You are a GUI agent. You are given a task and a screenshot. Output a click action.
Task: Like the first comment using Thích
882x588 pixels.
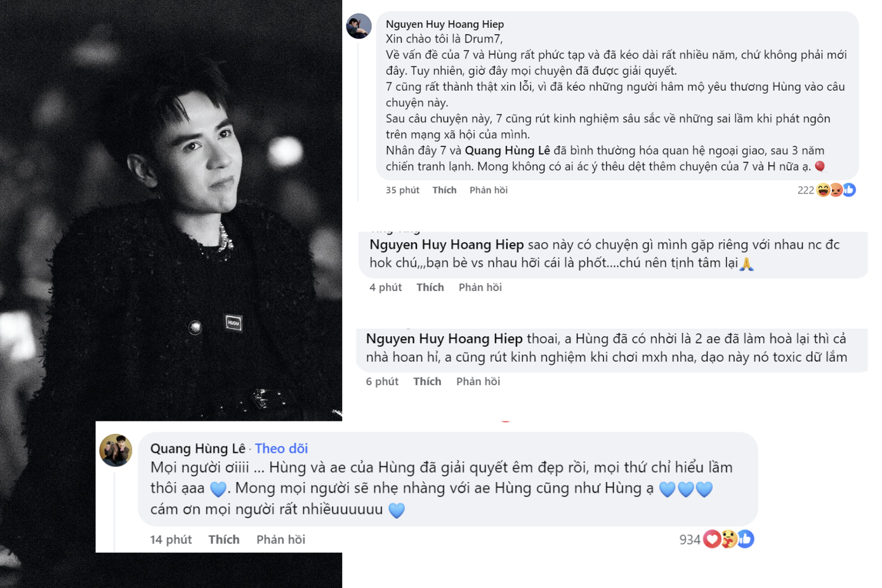click(444, 190)
